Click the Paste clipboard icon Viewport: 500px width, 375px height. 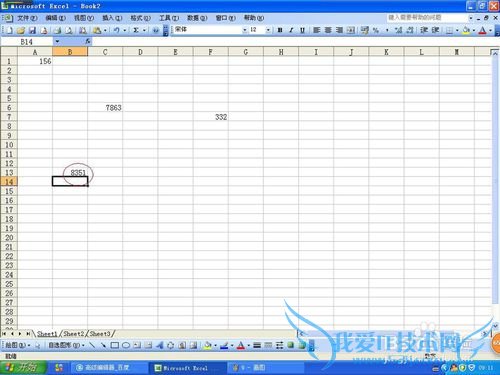click(97, 30)
